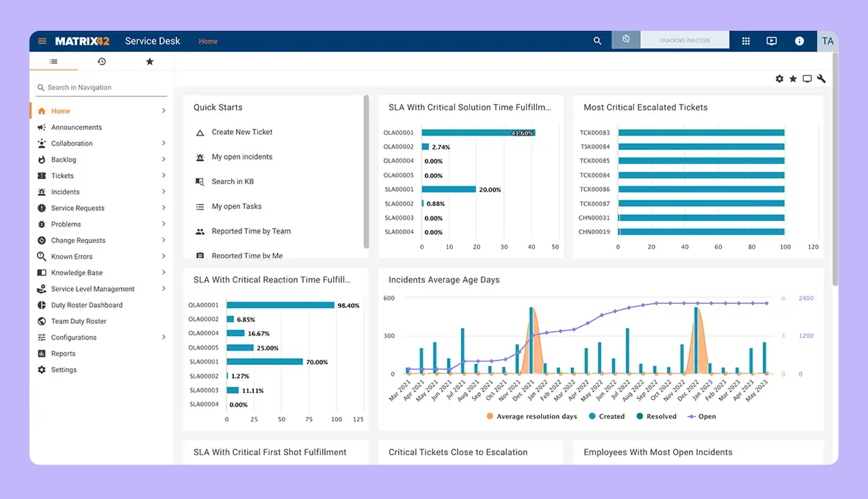Open the TA user avatar menu
Image resolution: width=868 pixels, height=499 pixels.
(x=828, y=41)
